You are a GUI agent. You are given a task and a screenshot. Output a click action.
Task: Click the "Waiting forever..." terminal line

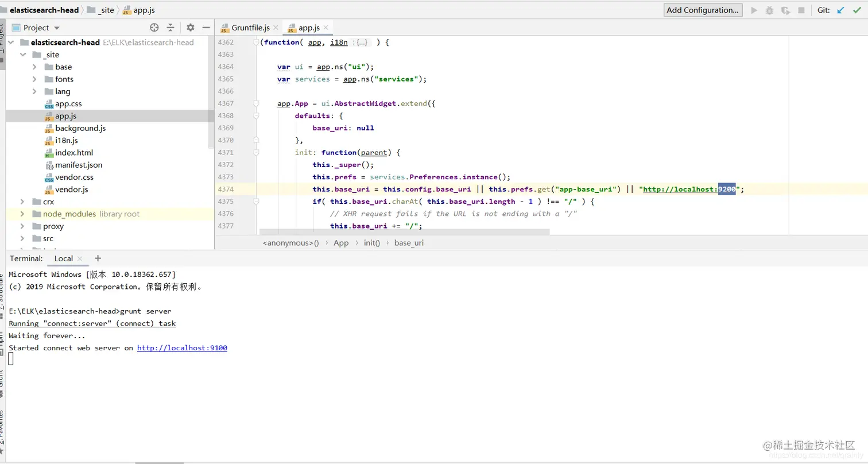[x=47, y=336]
